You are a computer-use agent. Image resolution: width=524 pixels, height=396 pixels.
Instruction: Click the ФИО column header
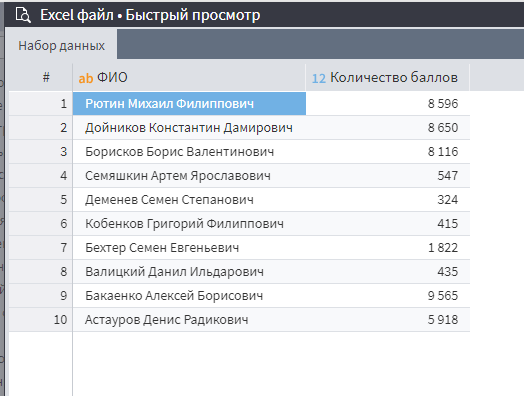click(189, 78)
